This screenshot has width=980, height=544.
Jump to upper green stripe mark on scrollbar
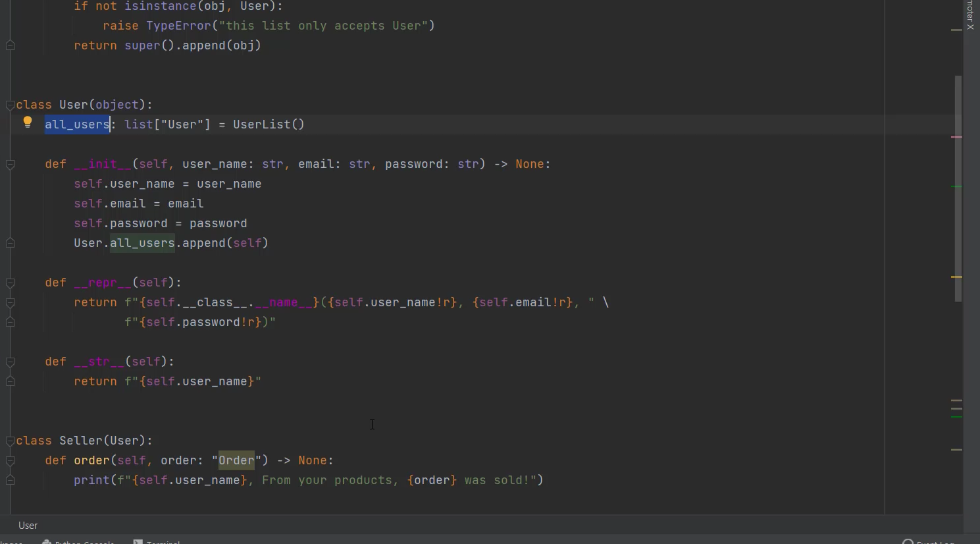[x=956, y=187]
